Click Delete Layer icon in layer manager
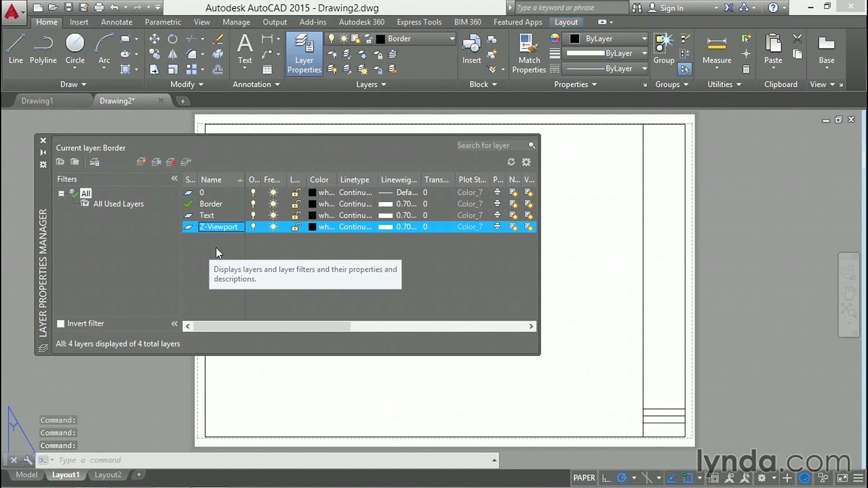The width and height of the screenshot is (868, 488). [x=171, y=162]
